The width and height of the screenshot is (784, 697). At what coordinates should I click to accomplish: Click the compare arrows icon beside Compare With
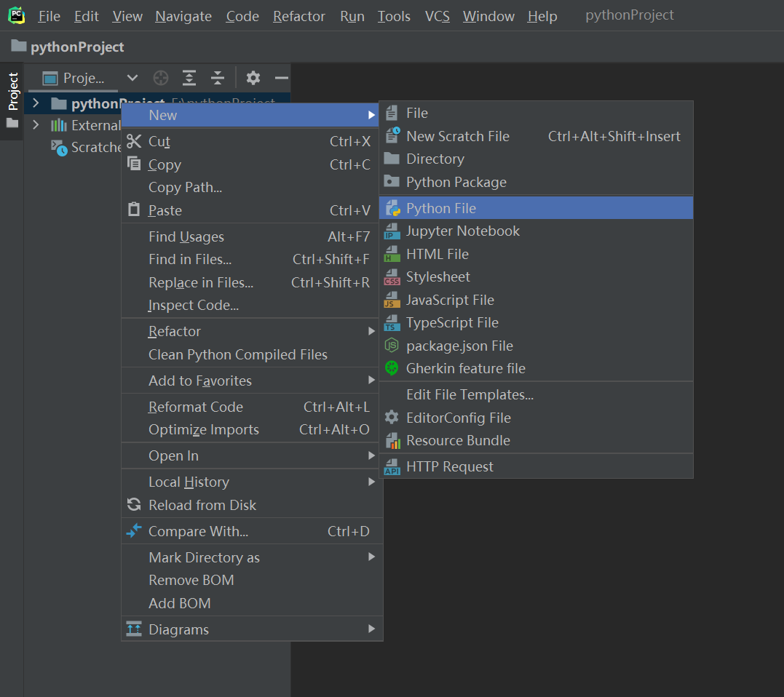tap(134, 530)
